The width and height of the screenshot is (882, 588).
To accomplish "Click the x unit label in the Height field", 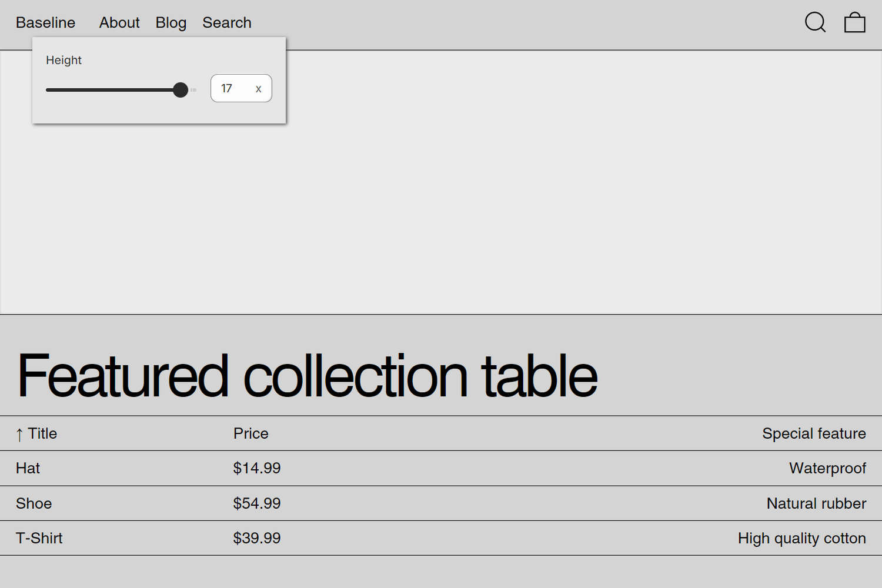I will [258, 89].
